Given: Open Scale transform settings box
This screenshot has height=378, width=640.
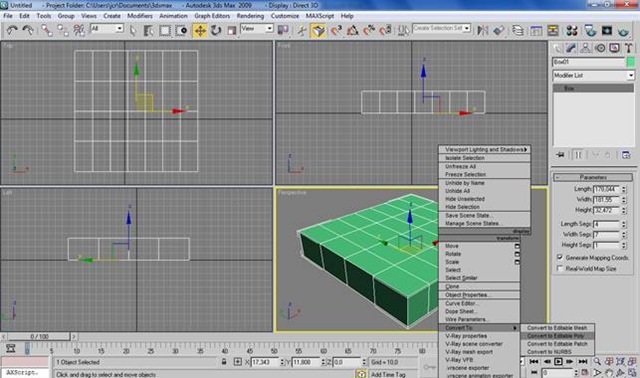Looking at the screenshot, I should click(517, 262).
